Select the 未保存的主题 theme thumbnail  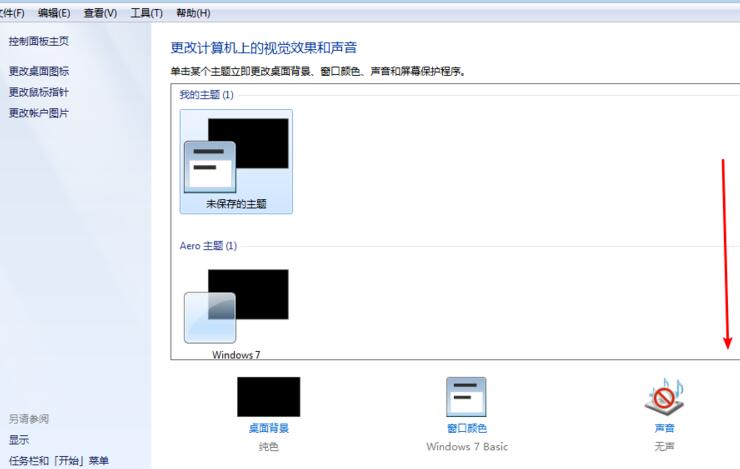236,161
